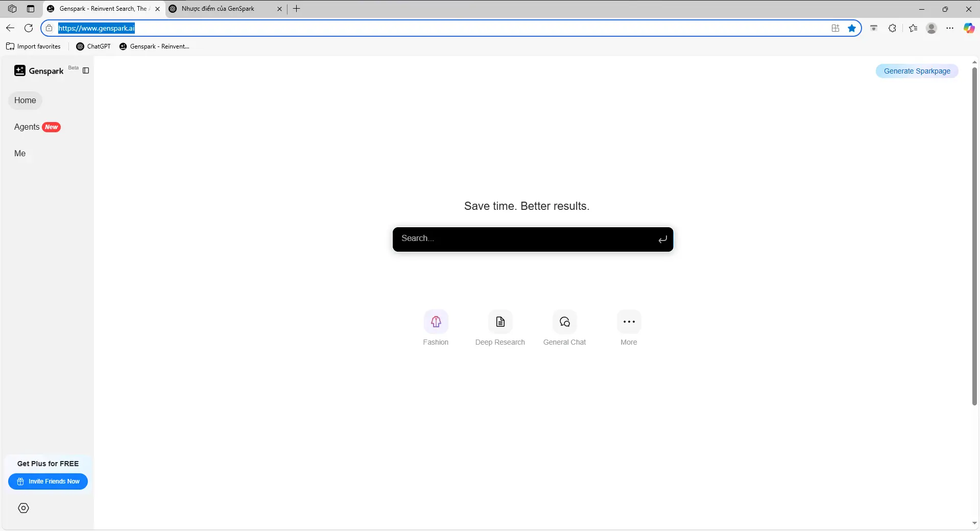
Task: Open workspaces icon in title bar
Action: 12,9
